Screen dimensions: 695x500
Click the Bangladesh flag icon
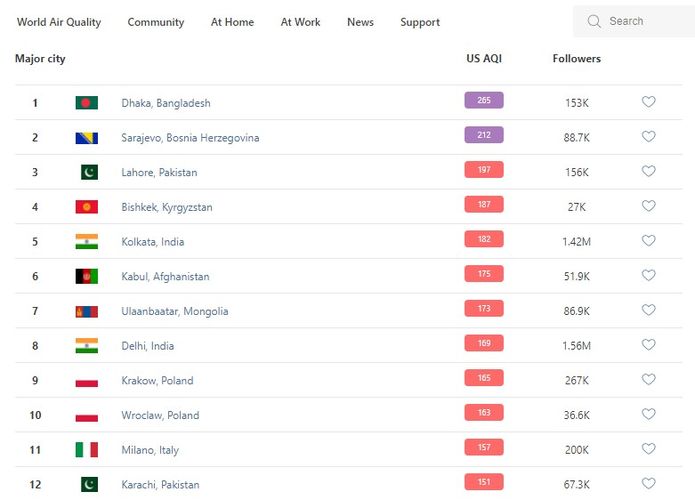[x=86, y=103]
